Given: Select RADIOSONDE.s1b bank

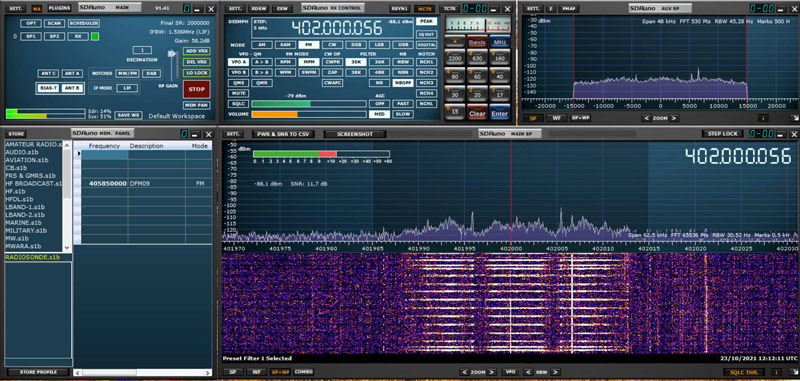Looking at the screenshot, I should pos(32,257).
